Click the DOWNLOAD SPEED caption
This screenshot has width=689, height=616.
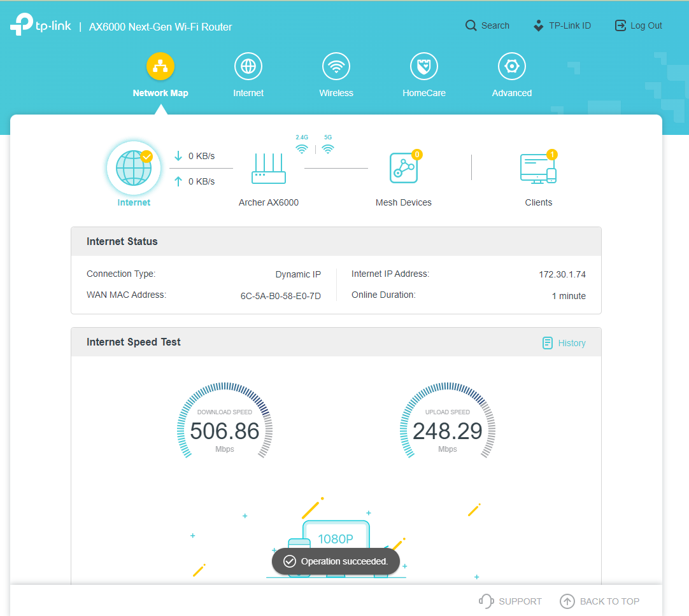tap(225, 412)
